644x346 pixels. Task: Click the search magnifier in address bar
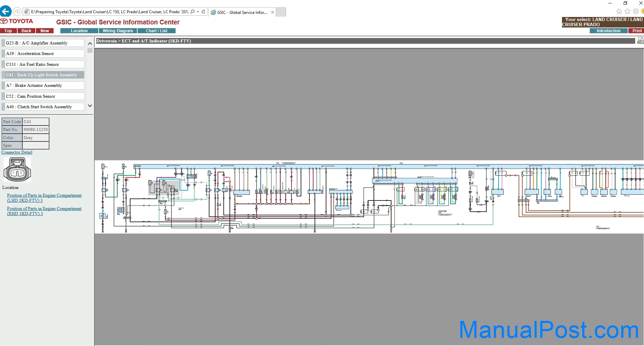tap(193, 12)
